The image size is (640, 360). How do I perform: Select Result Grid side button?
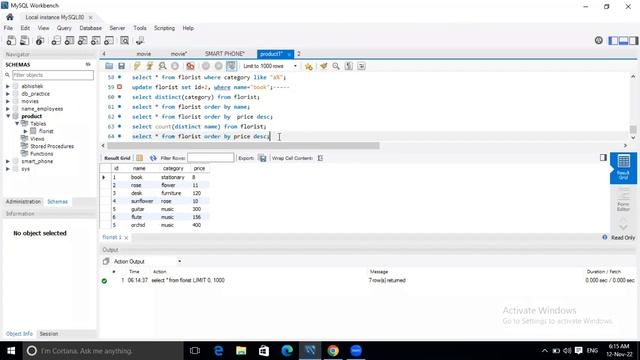[623, 168]
